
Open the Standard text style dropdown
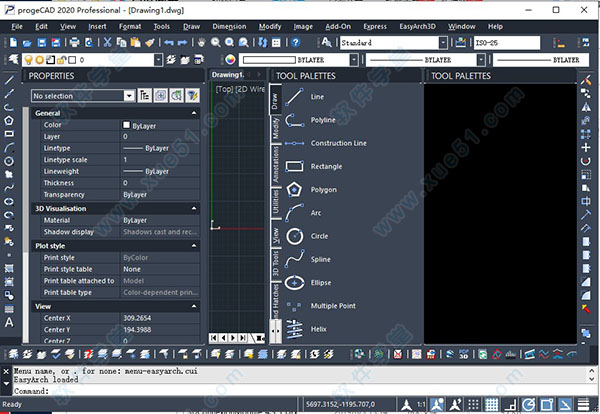[x=443, y=42]
